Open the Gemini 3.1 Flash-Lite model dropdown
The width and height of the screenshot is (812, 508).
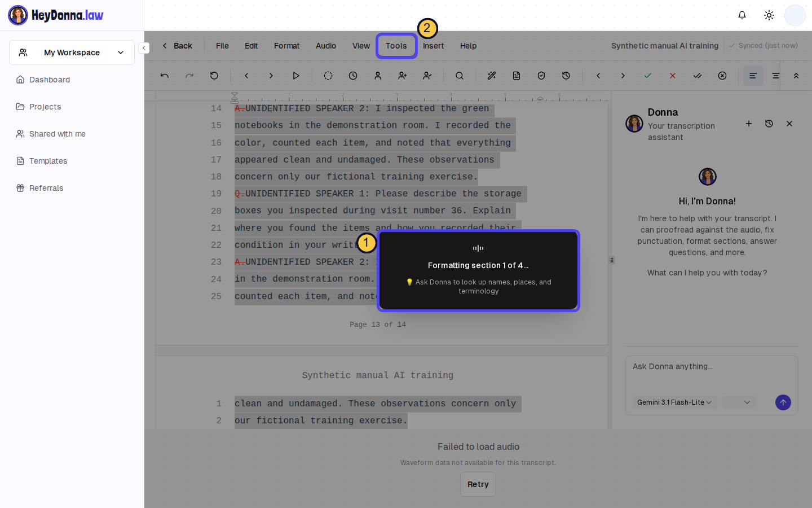click(674, 402)
